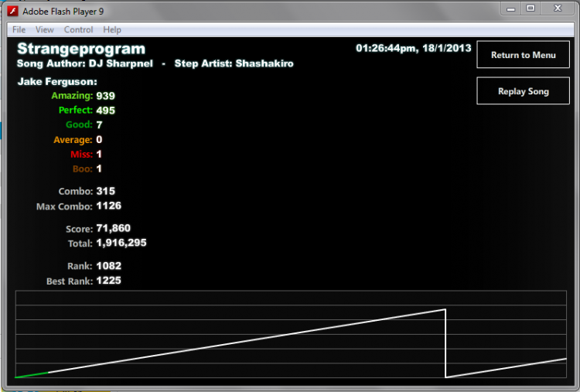Click the Replay Song button
This screenshot has width=580, height=392.
pyautogui.click(x=523, y=91)
